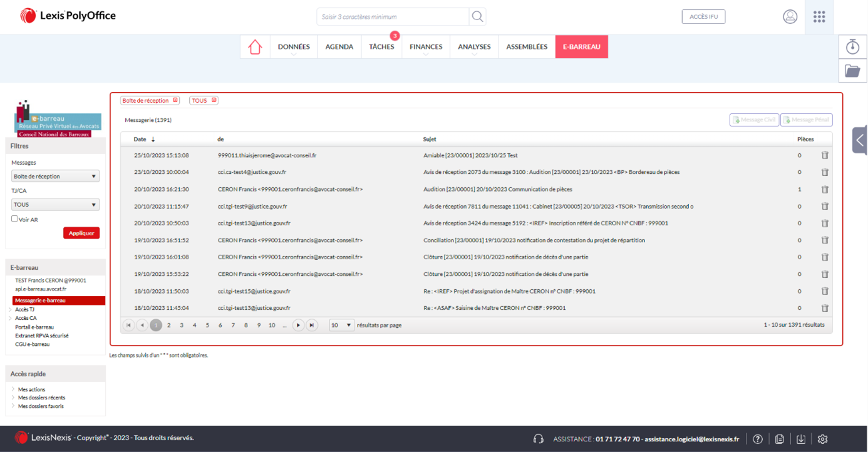Viewport: 868px width, 452px height.
Task: Delete the message dated 18/10/2023 11:45:04
Action: point(825,308)
